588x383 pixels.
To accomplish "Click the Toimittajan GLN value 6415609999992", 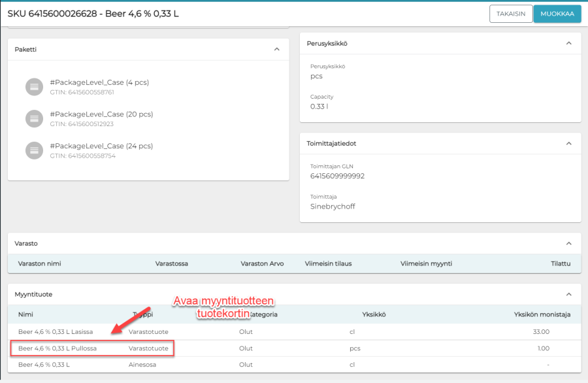I will point(337,176).
